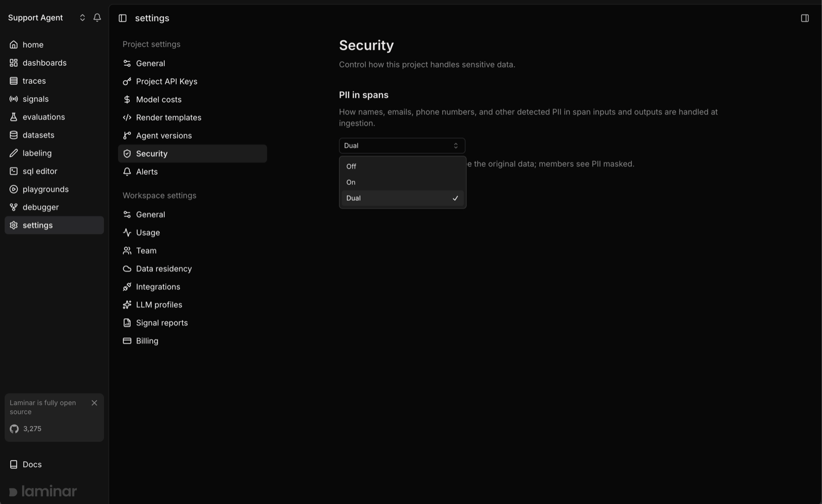822x504 pixels.
Task: Click the sql editor terminal icon
Action: (14, 171)
